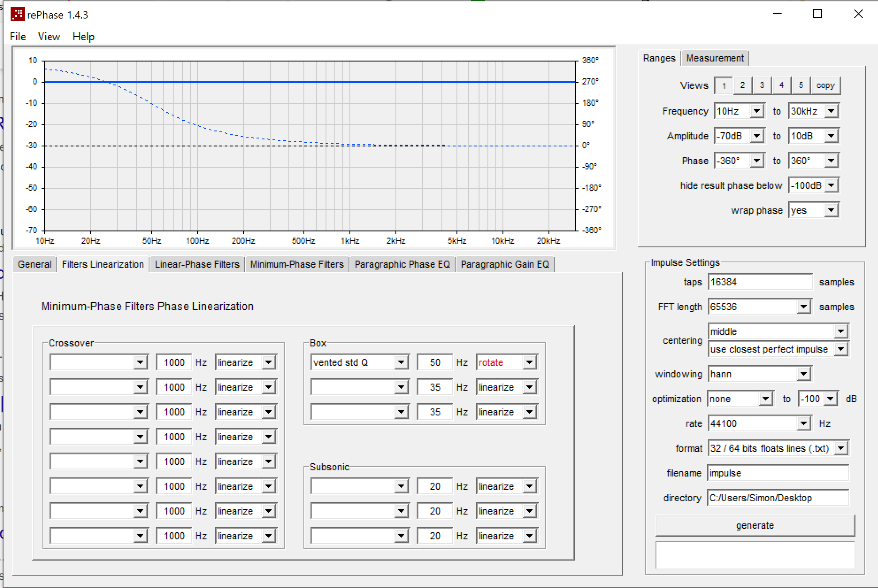The width and height of the screenshot is (878, 588).
Task: Open the first Crossover linearize dropdown
Action: tap(245, 362)
